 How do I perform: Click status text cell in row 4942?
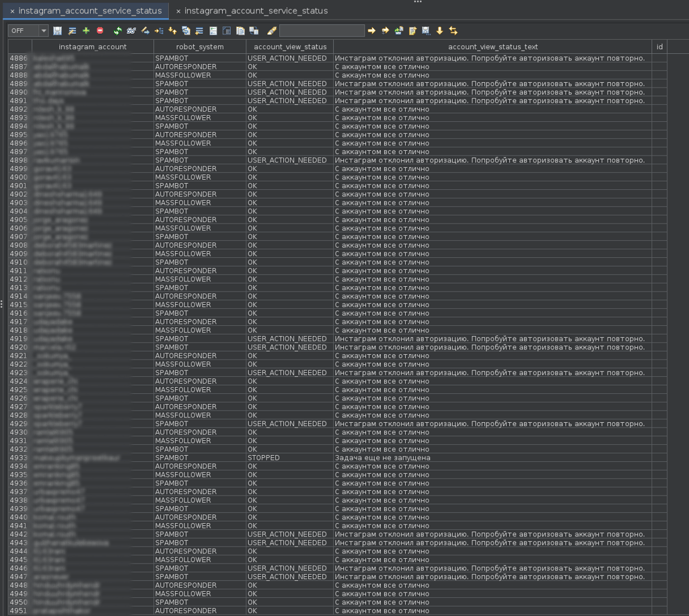pos(493,535)
